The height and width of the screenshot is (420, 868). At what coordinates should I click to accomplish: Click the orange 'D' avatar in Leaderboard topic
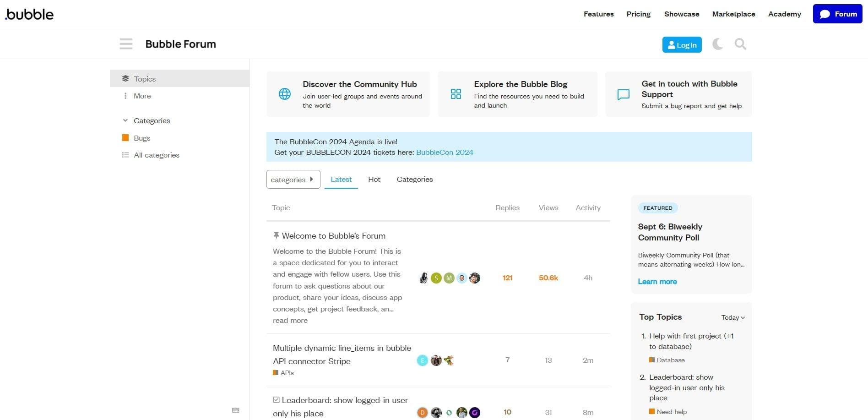pos(423,413)
